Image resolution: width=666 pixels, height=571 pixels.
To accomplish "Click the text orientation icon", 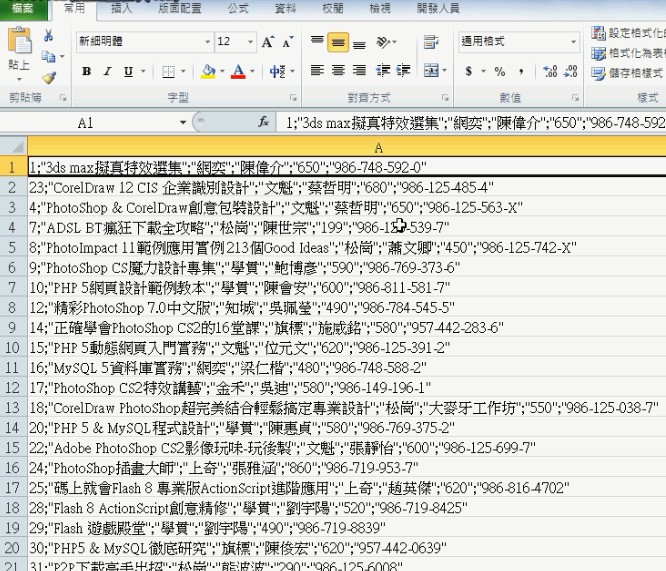I will coord(383,42).
